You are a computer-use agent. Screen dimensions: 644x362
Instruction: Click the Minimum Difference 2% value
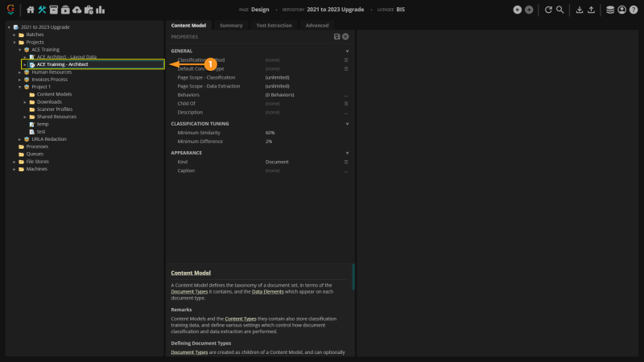[269, 142]
